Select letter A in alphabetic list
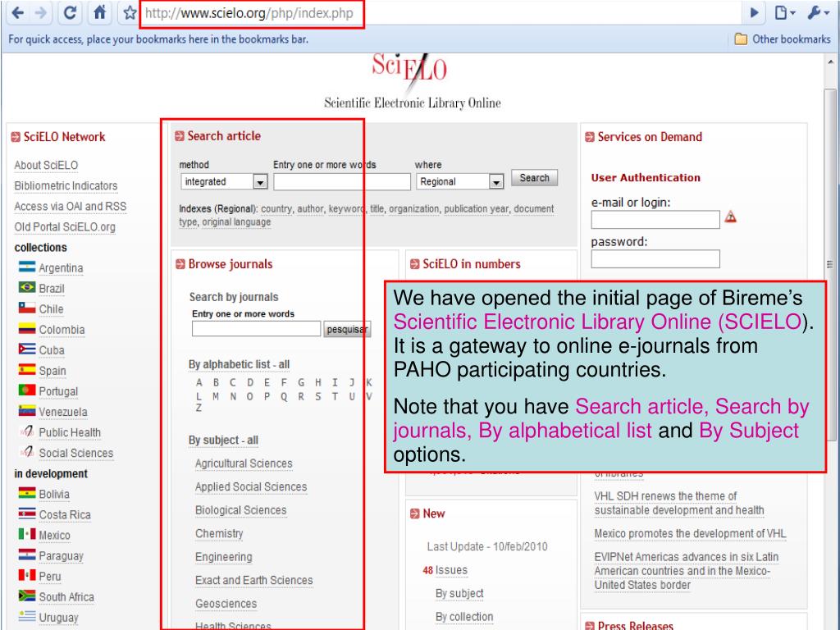The height and width of the screenshot is (630, 840). click(199, 382)
